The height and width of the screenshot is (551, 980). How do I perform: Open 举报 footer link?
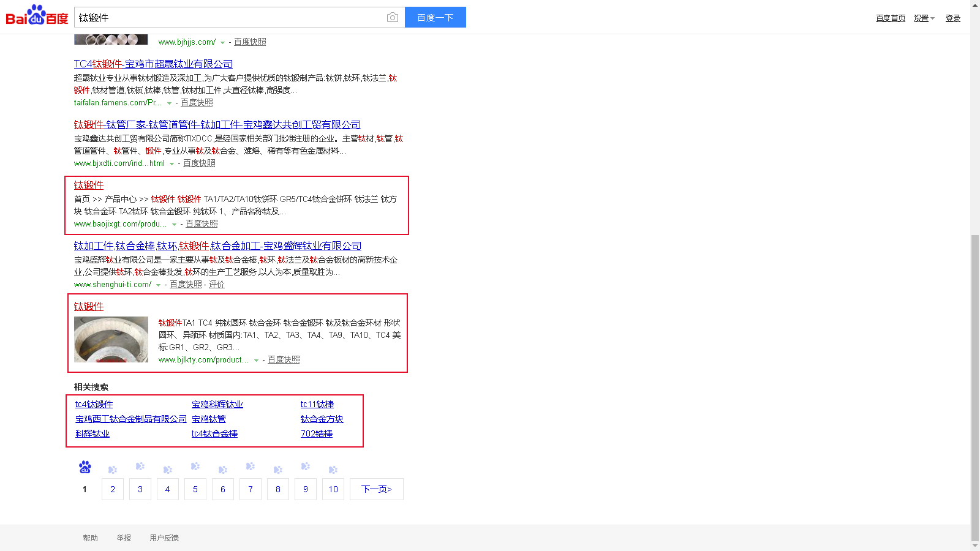click(x=124, y=538)
